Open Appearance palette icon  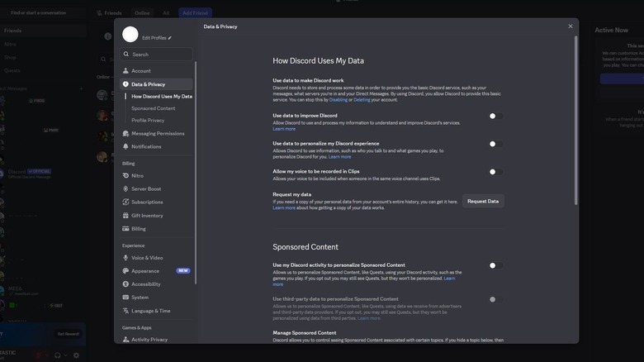(x=125, y=271)
